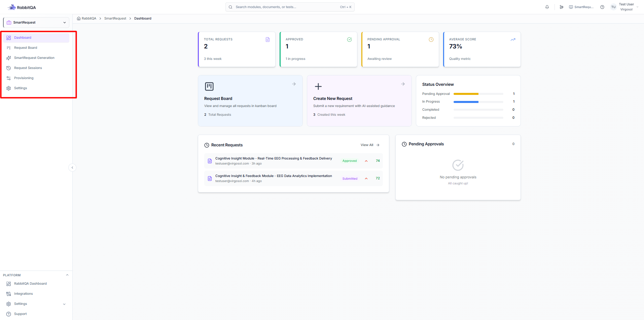644x320 pixels.
Task: Click View All in Recent Requests
Action: pyautogui.click(x=370, y=145)
